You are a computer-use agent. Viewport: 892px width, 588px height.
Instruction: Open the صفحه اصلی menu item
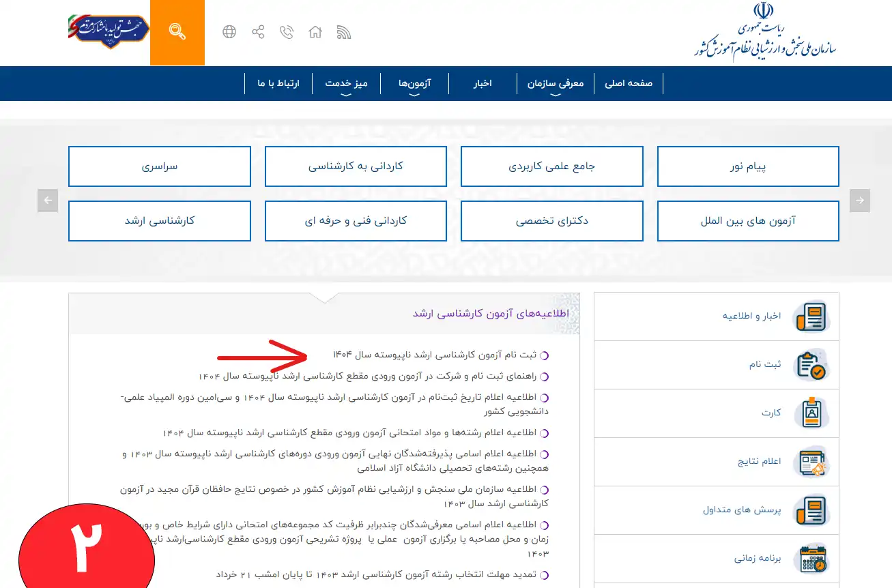(629, 83)
